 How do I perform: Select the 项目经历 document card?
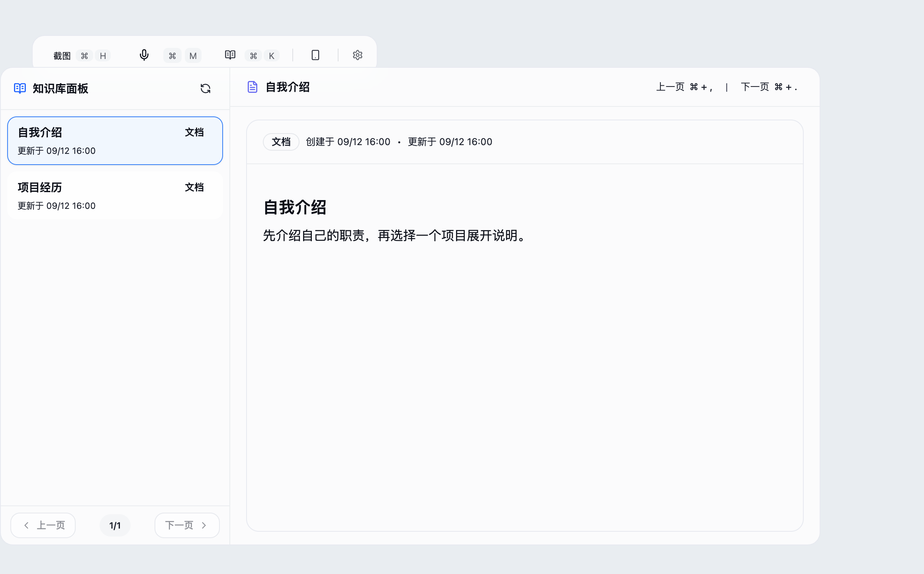click(115, 196)
